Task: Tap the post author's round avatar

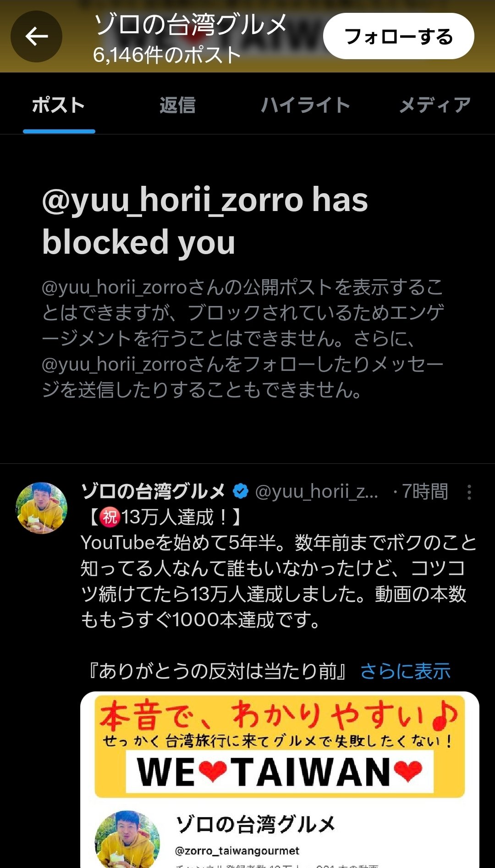Action: [x=42, y=508]
